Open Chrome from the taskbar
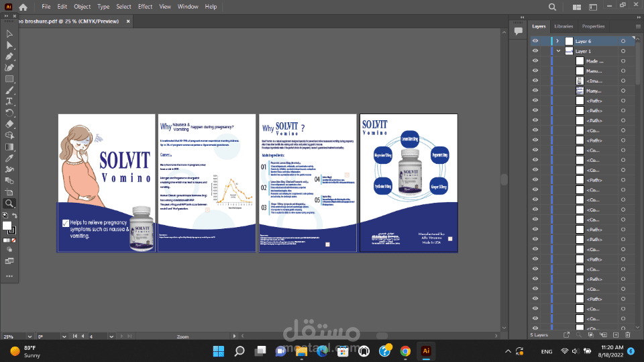This screenshot has height=362, width=644. 405,351
